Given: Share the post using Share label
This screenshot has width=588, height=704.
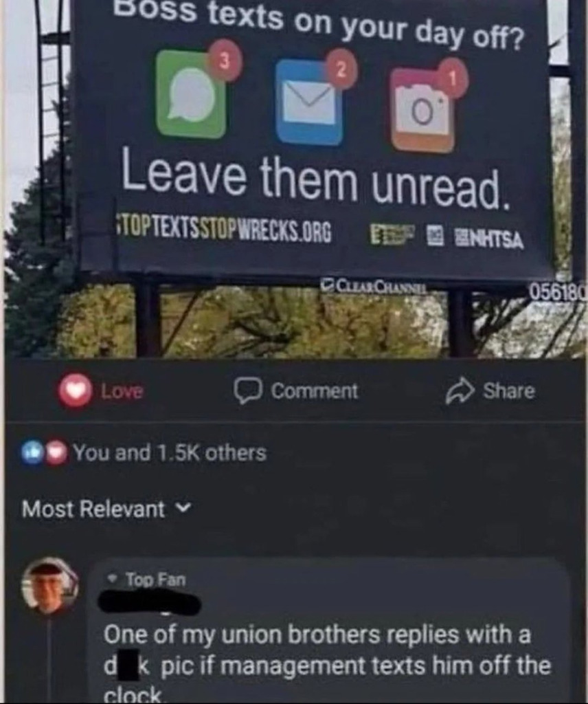Looking at the screenshot, I should 509,390.
